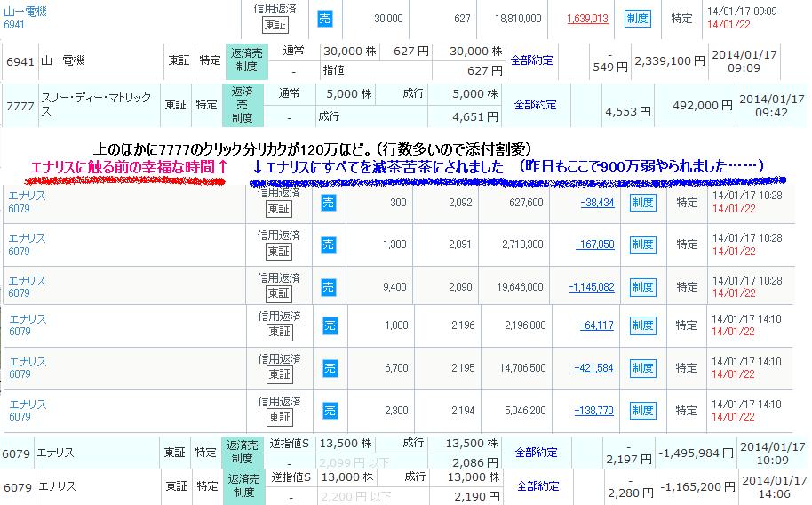This screenshot has height=505, width=812.
Task: Click 制度 badge in the -64,117 row
Action: point(642,325)
